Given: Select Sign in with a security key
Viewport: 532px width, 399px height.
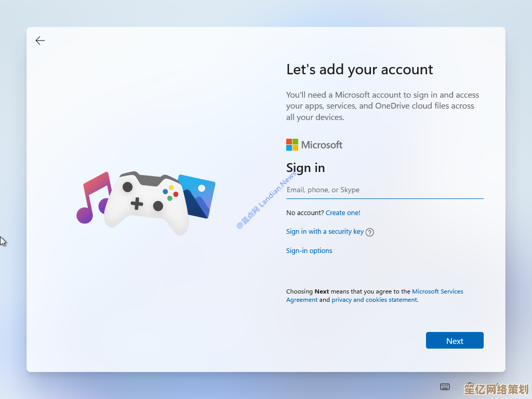Looking at the screenshot, I should pyautogui.click(x=324, y=231).
